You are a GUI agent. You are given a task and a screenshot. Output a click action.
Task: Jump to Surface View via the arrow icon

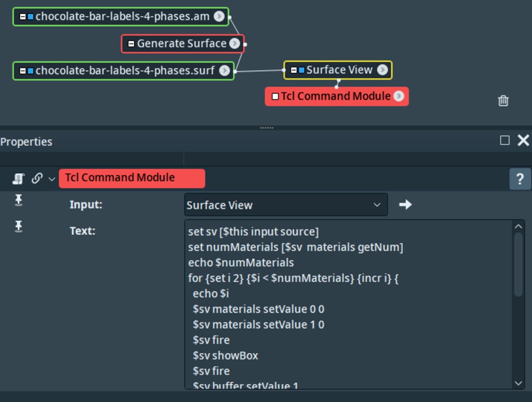(x=405, y=205)
